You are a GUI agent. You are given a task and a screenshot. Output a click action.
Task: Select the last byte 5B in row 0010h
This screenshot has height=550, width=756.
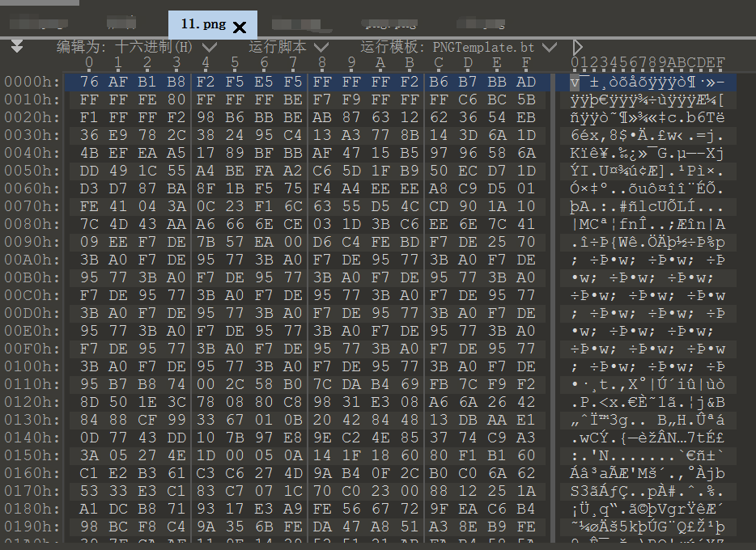coord(526,100)
